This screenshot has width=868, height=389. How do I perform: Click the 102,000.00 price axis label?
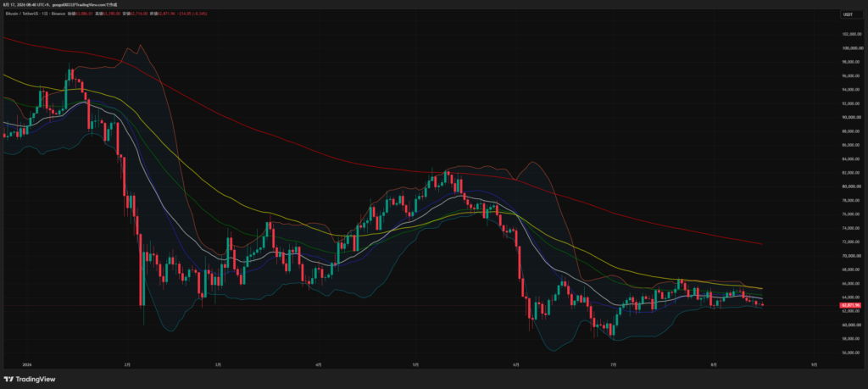point(850,34)
